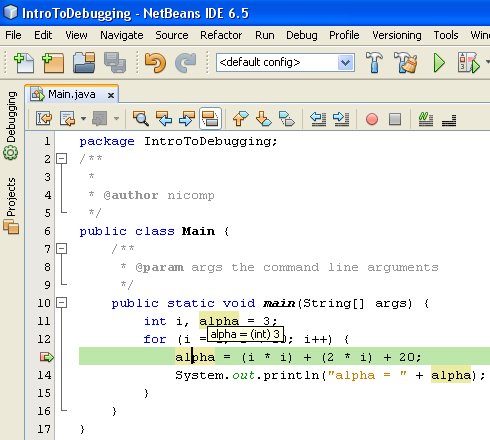Image resolution: width=490 pixels, height=440 pixels.
Task: Click the word 'package' on line 1
Action: coord(107,142)
